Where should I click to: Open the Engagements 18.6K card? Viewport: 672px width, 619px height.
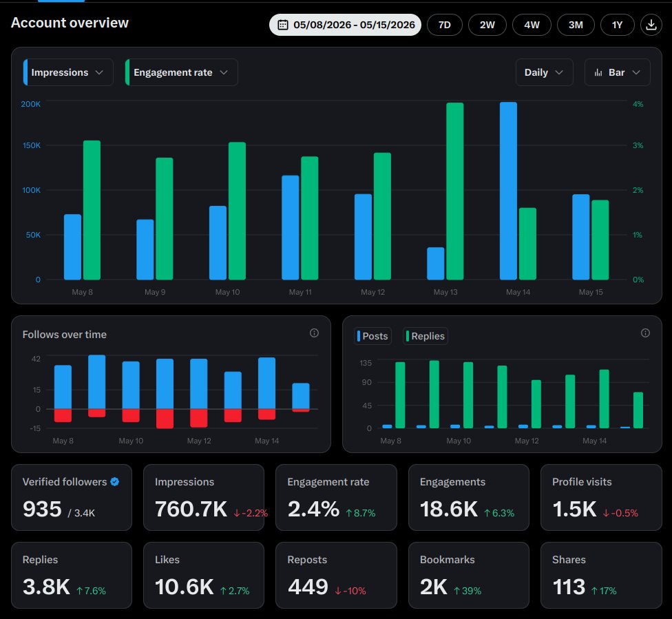tap(469, 497)
